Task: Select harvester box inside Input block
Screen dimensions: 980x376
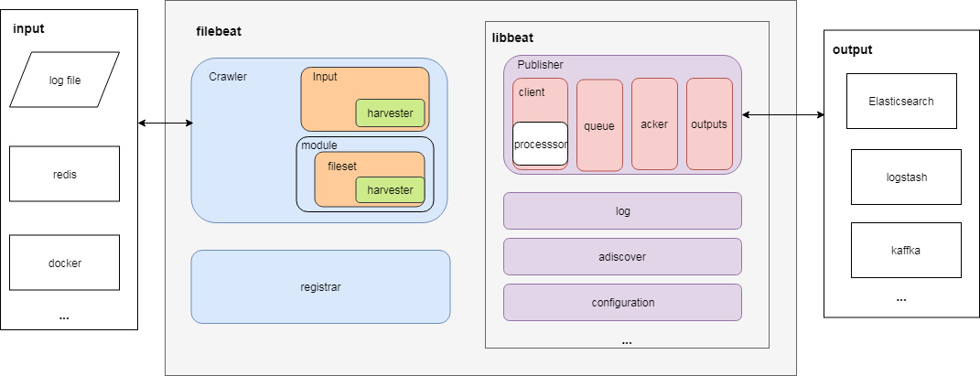Action: (391, 113)
